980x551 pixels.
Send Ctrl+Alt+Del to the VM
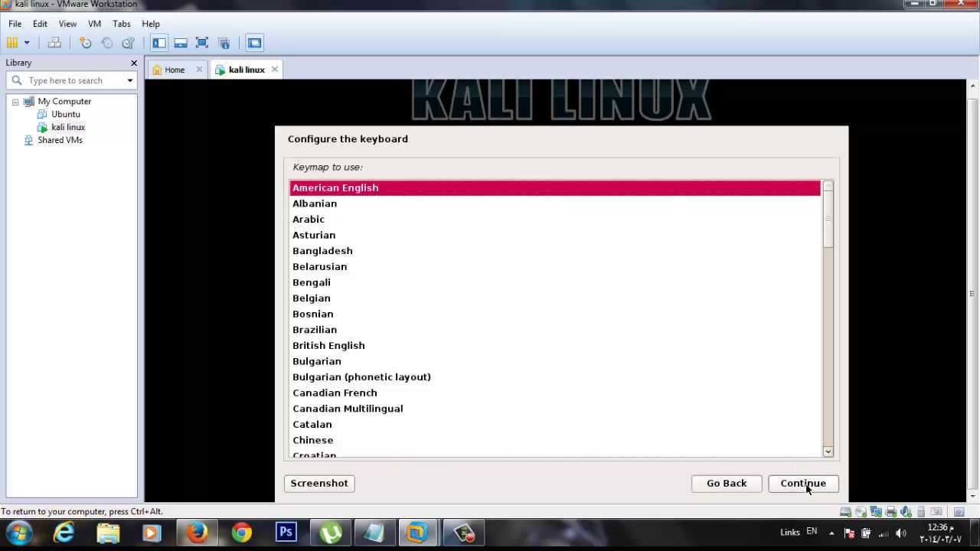[x=54, y=43]
